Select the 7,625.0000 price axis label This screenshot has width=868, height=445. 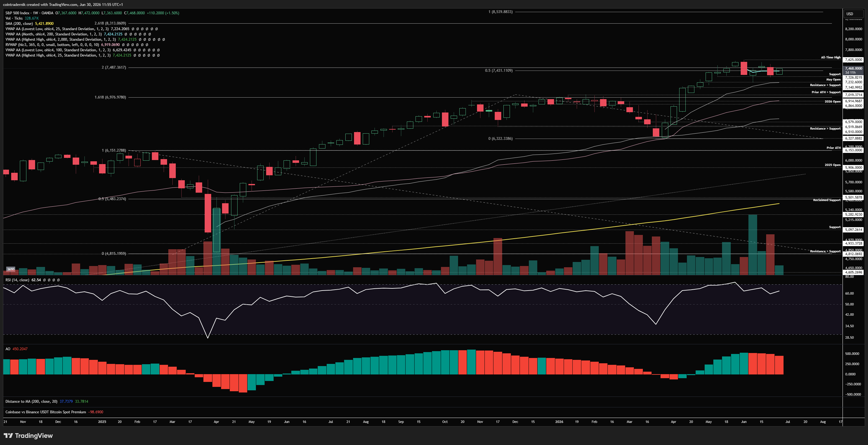pyautogui.click(x=853, y=60)
